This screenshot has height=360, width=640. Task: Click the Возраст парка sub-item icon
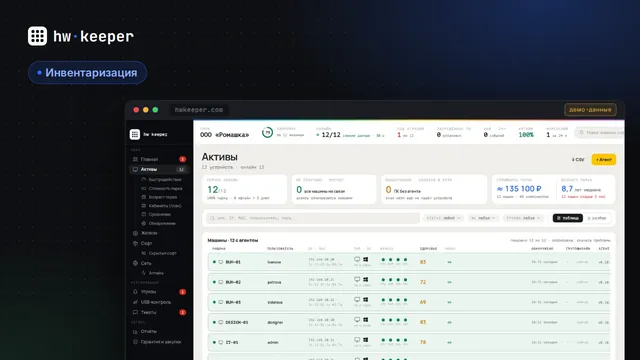point(144,197)
